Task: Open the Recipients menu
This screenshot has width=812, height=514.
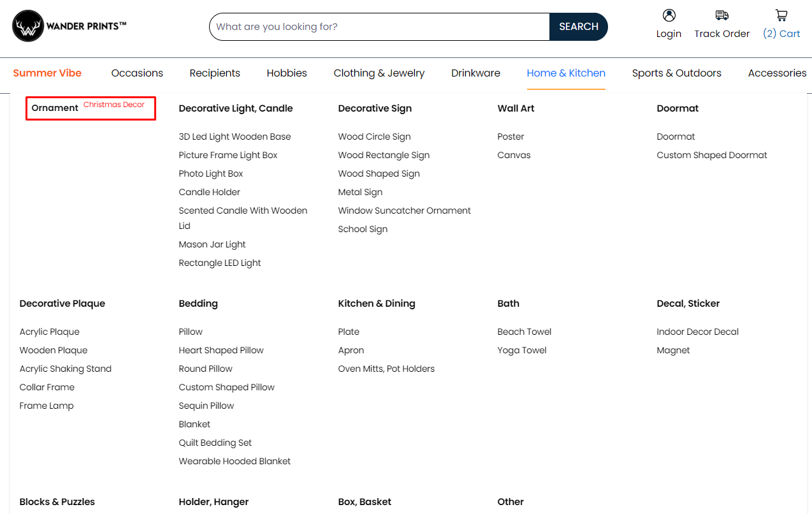Action: point(215,73)
